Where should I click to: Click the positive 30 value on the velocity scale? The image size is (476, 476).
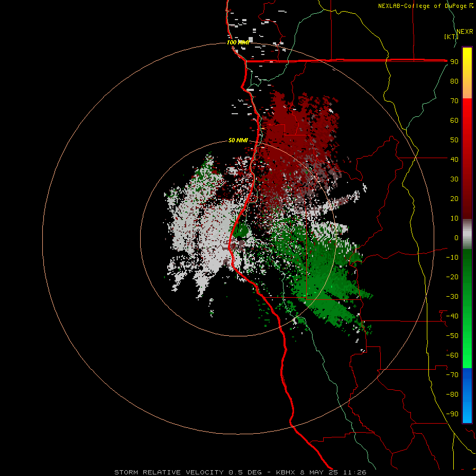pos(454,179)
